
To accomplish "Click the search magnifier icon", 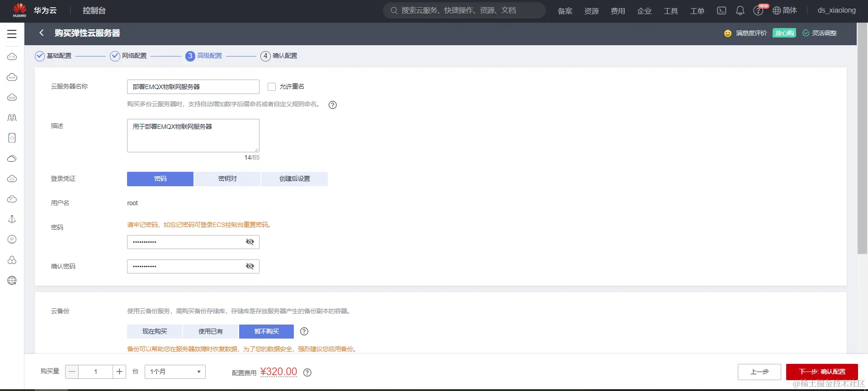I will [394, 10].
